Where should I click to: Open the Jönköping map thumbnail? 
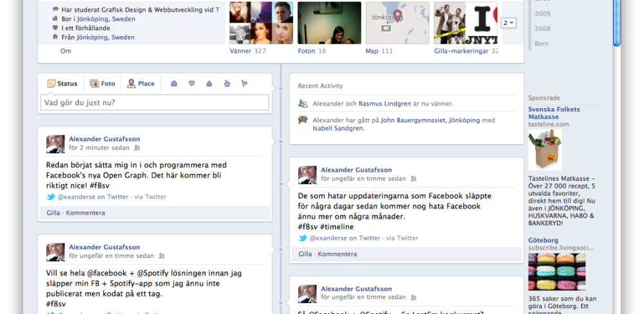click(x=397, y=23)
